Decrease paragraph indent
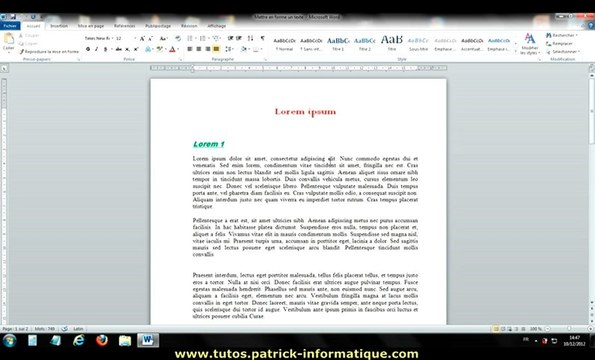 [x=230, y=38]
